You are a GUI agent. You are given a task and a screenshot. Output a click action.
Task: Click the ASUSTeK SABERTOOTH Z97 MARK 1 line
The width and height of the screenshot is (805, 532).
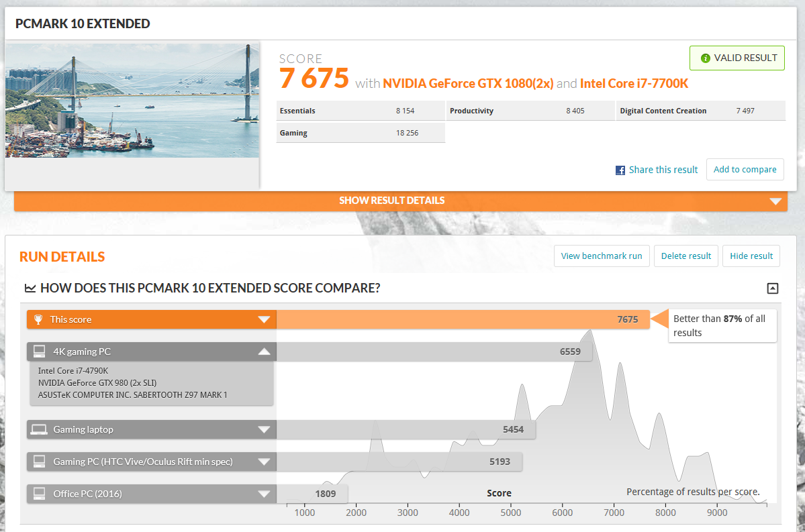(x=132, y=395)
